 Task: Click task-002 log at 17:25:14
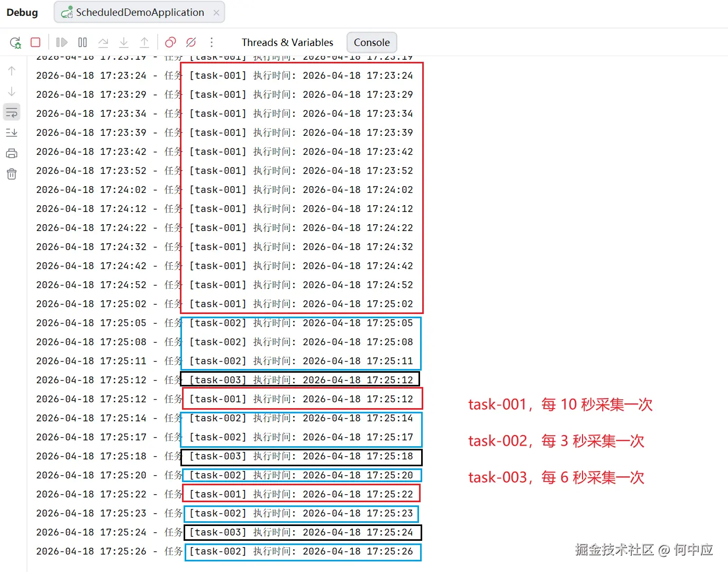point(224,418)
